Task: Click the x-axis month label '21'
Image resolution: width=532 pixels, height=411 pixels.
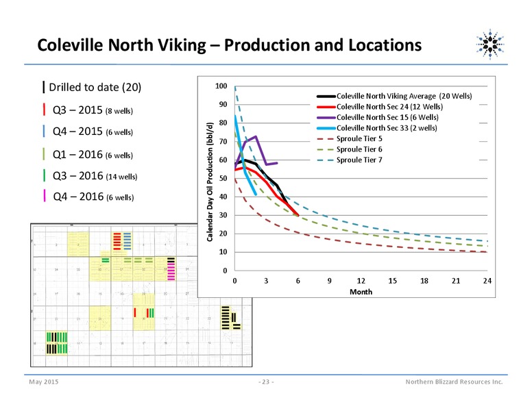Action: pyautogui.click(x=456, y=281)
